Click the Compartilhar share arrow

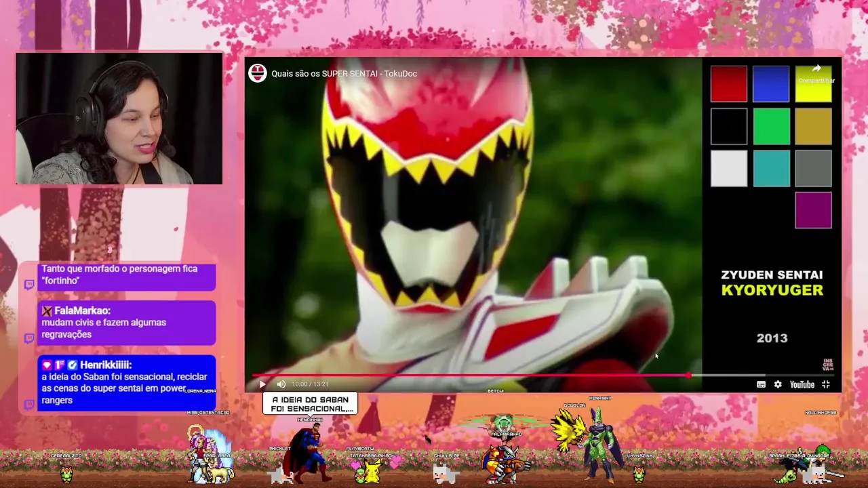(816, 69)
